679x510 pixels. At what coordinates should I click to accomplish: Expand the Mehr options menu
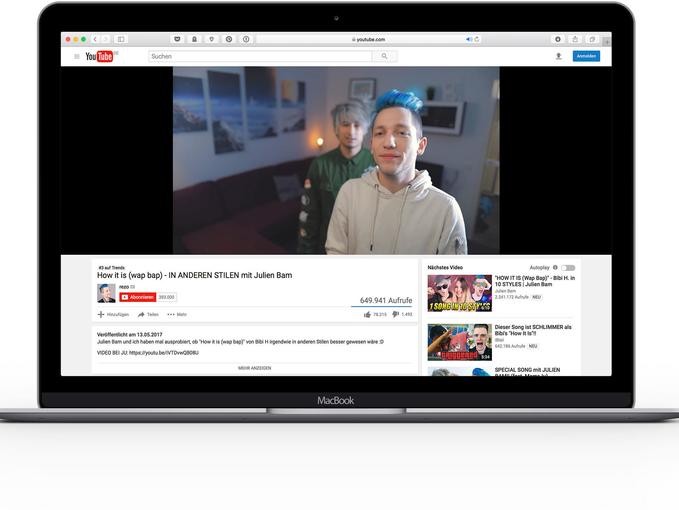[177, 314]
